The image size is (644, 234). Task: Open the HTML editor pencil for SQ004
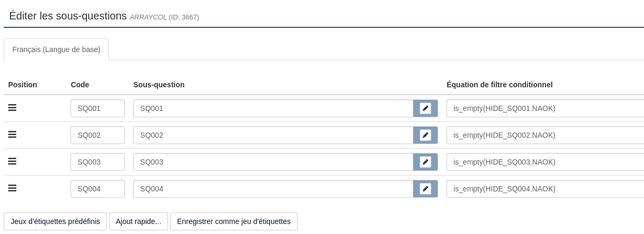point(425,189)
